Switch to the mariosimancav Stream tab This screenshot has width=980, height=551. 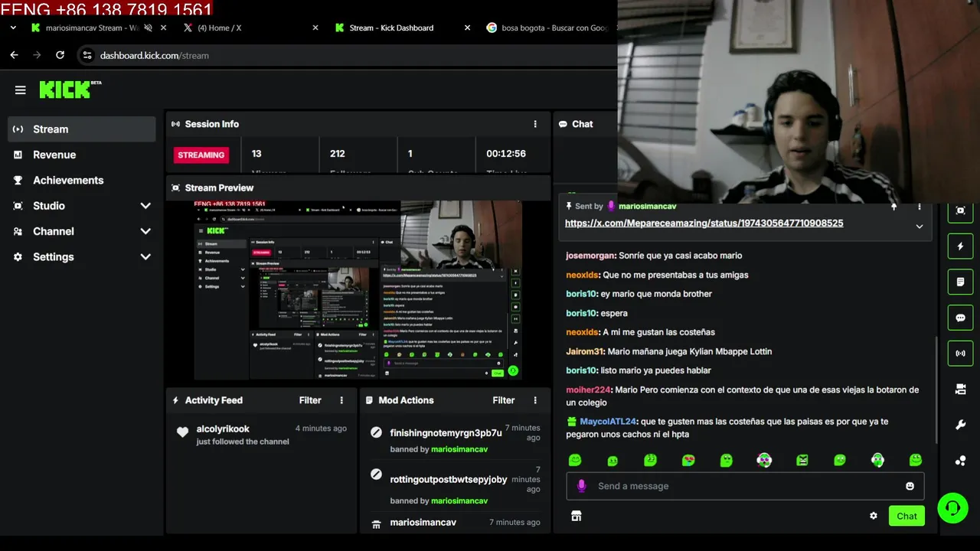pos(92,28)
